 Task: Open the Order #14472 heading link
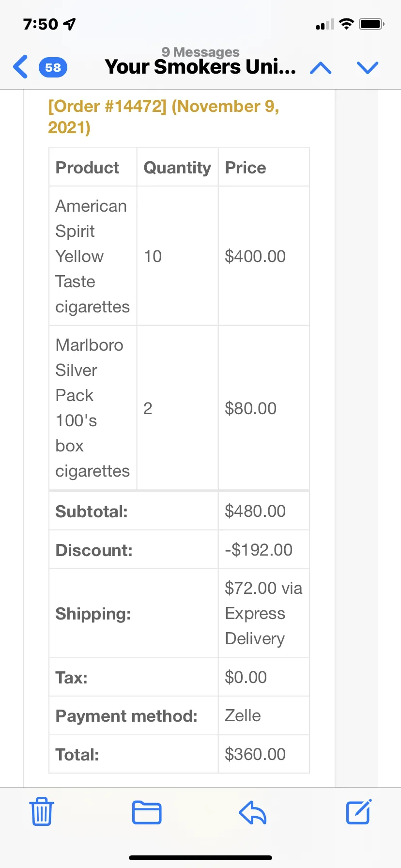[164, 117]
